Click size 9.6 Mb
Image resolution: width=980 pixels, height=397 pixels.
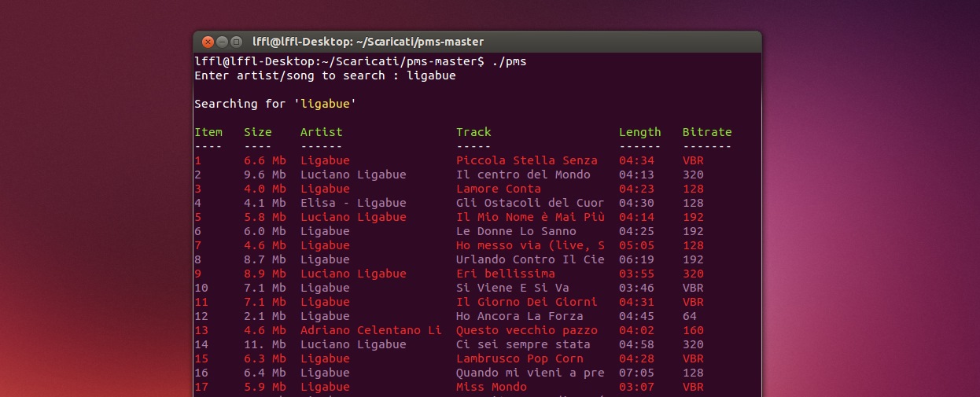pos(265,175)
